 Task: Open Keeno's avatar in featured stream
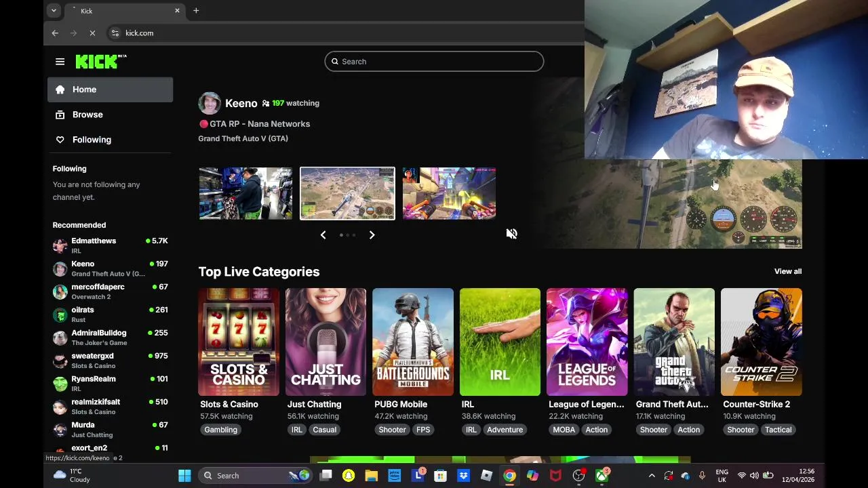pyautogui.click(x=210, y=103)
